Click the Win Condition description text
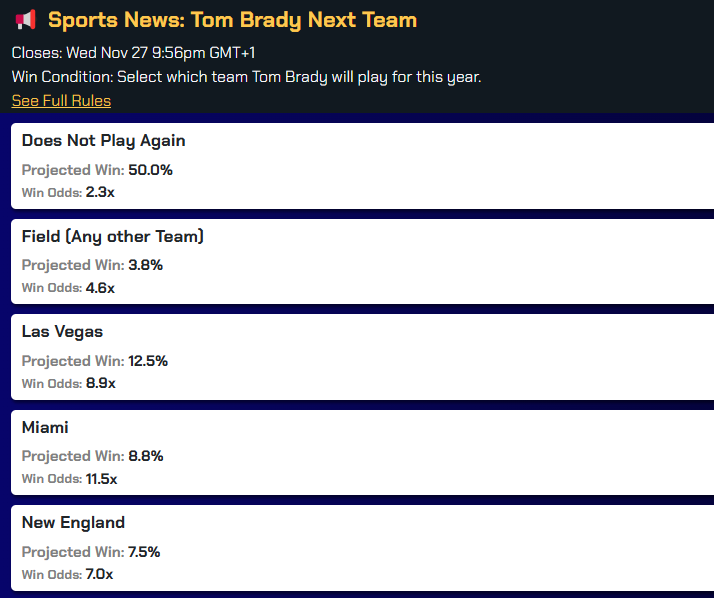714x598 pixels. [246, 77]
